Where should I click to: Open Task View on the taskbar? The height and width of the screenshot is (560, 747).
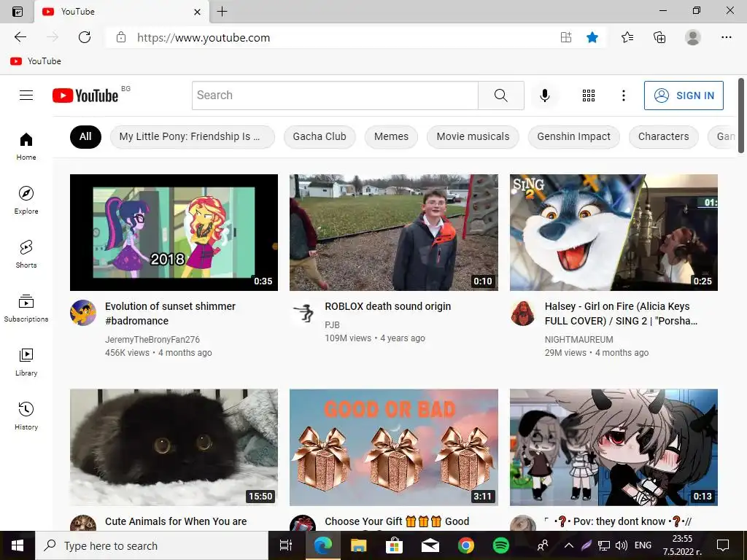(286, 545)
